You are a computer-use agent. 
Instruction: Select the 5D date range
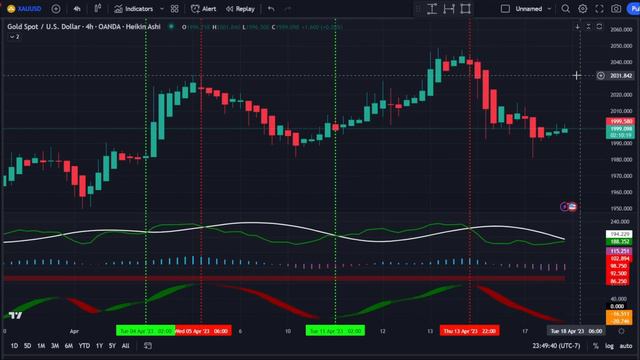[27, 346]
